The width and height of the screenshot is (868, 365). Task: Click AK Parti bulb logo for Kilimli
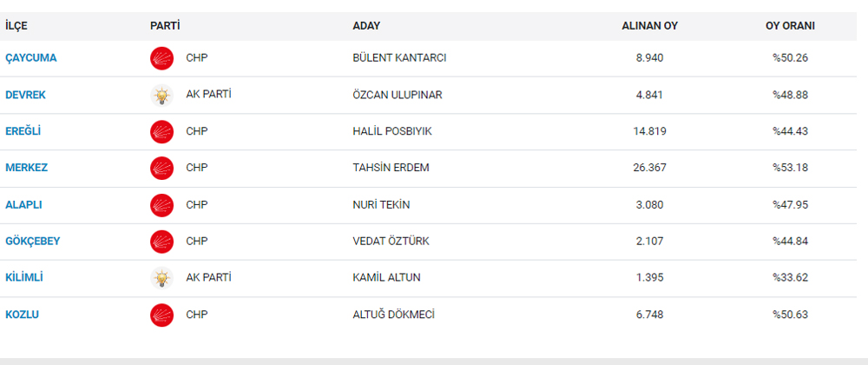(161, 277)
